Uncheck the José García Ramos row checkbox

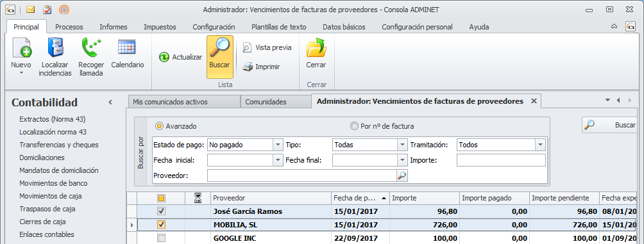(x=162, y=211)
